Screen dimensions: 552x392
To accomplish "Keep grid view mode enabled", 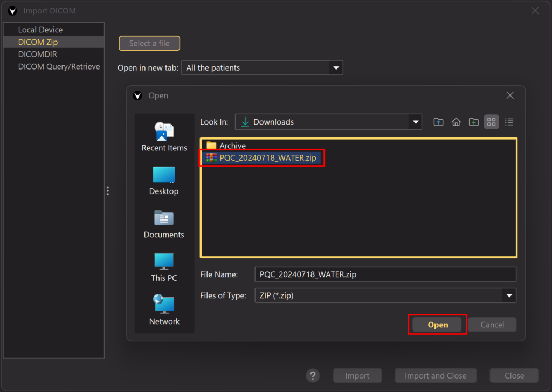I will (491, 122).
